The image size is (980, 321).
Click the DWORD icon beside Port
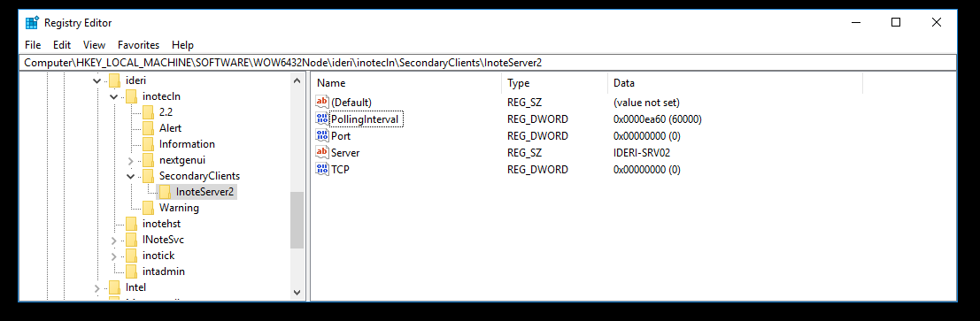coord(322,135)
